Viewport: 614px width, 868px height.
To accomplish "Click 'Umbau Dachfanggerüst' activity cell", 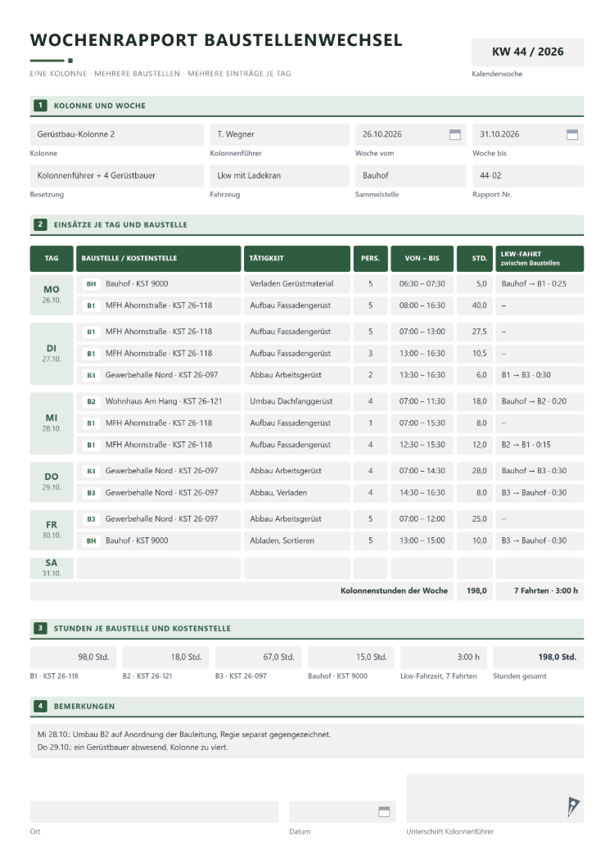I will click(x=296, y=402).
